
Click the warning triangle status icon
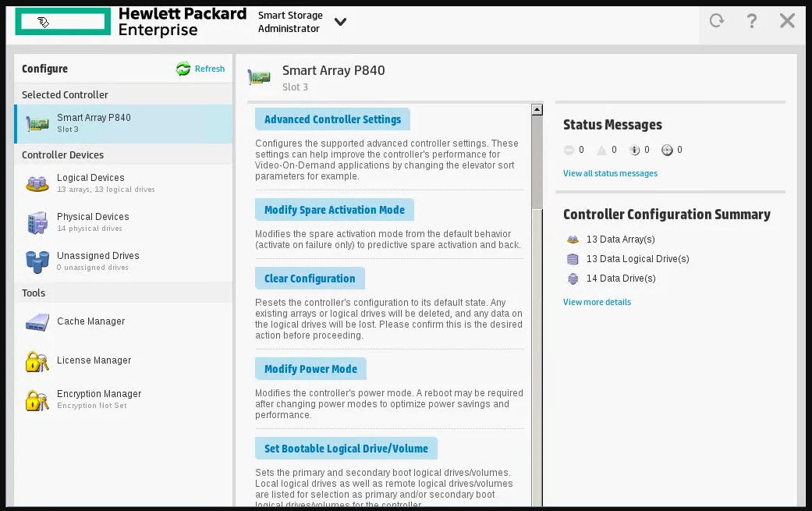(601, 150)
